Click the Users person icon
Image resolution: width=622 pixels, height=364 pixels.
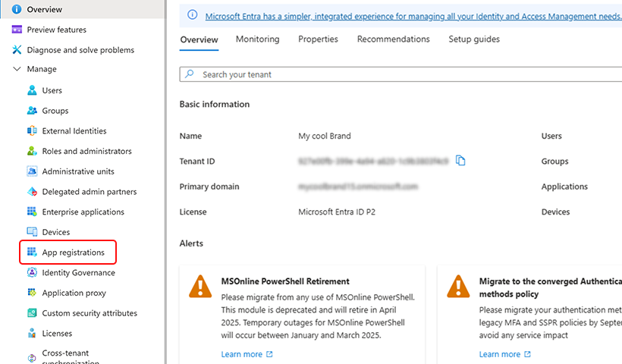point(32,90)
